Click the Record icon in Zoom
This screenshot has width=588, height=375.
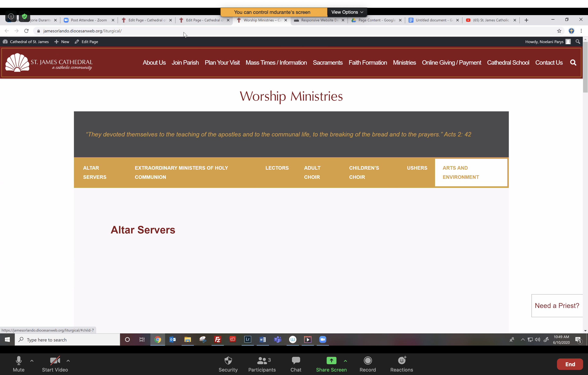(x=367, y=364)
